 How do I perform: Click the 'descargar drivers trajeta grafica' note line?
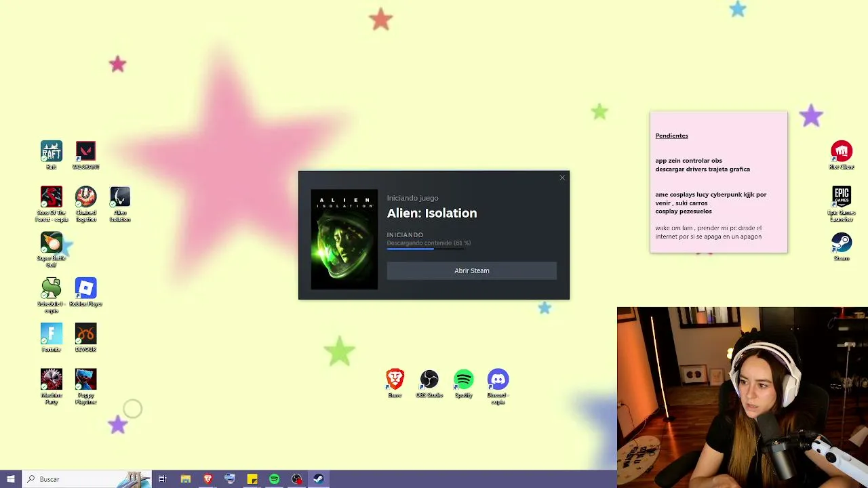point(703,169)
